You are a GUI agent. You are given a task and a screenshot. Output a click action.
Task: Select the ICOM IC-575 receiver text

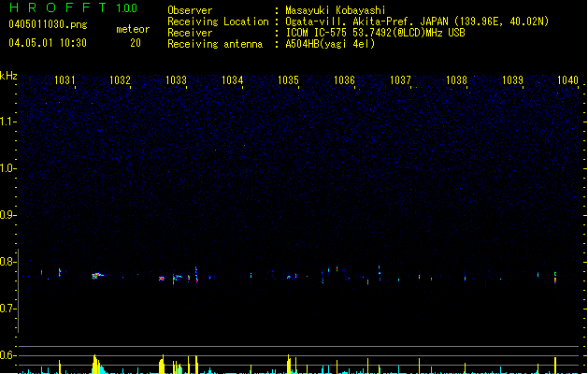click(x=375, y=33)
